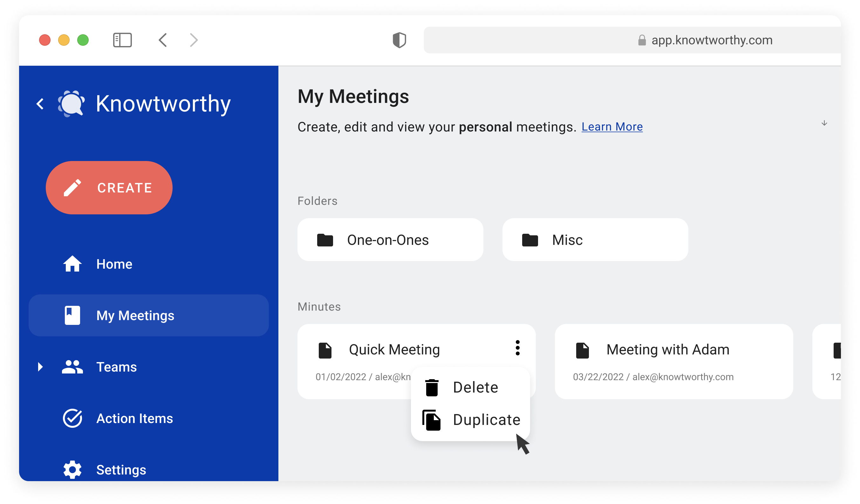
Task: Open Home in the sidebar
Action: pos(148,264)
